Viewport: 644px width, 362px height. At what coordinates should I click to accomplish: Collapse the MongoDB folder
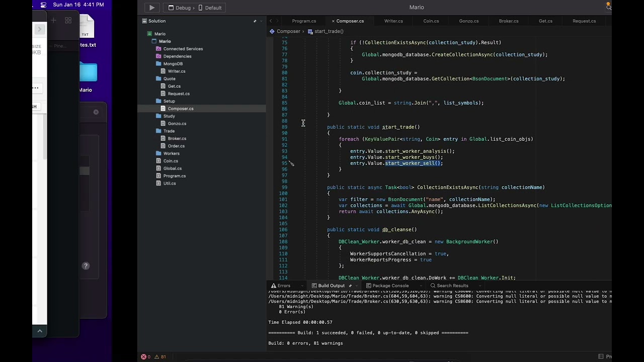coord(170,64)
